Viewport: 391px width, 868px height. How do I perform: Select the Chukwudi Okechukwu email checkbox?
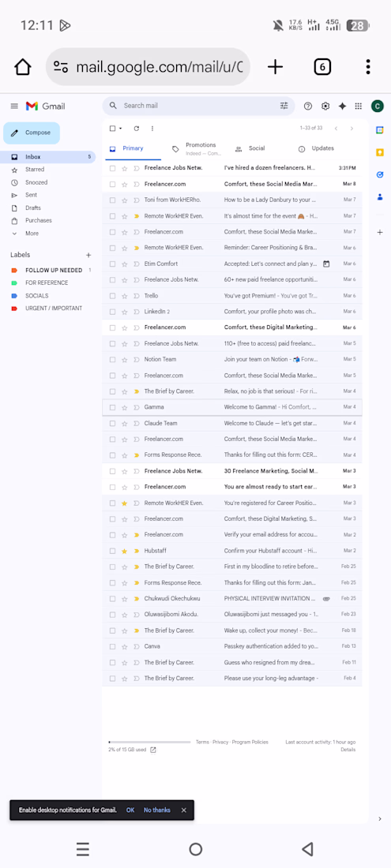(112, 599)
